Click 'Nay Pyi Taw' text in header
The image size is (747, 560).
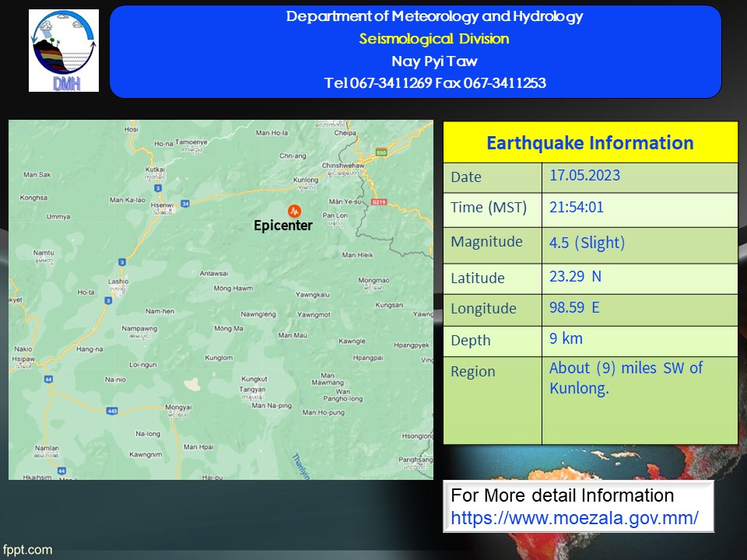[434, 61]
